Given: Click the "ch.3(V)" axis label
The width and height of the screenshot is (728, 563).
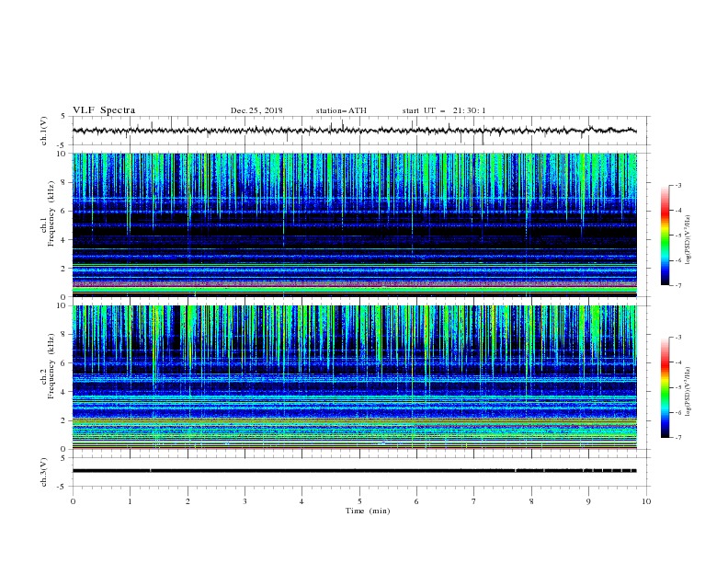Looking at the screenshot, I should coord(44,472).
